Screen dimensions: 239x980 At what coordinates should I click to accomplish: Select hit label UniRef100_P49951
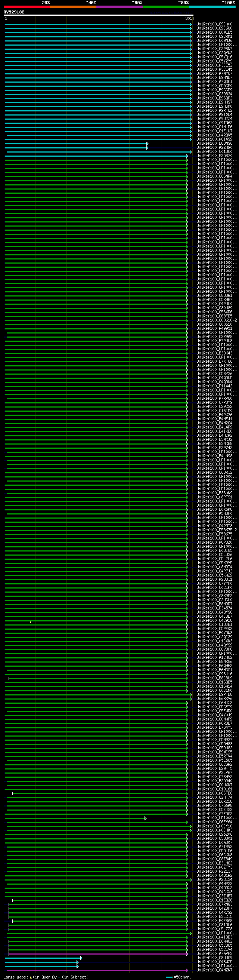point(214,328)
